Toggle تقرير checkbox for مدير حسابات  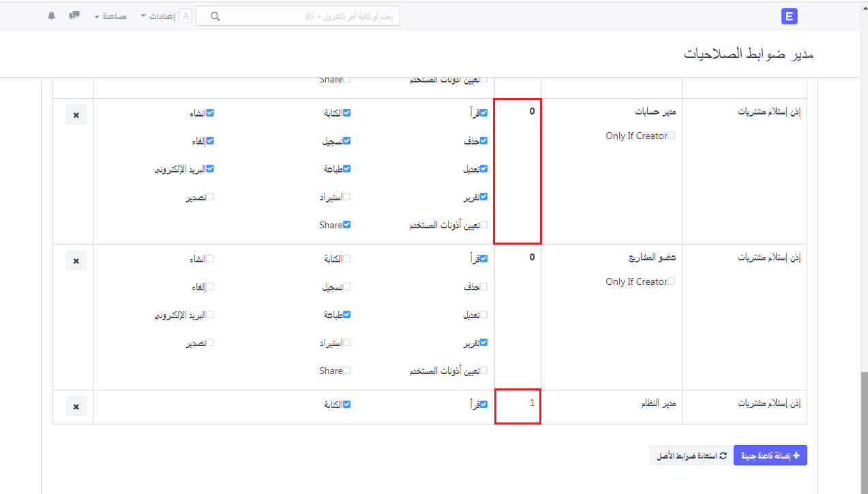click(483, 197)
